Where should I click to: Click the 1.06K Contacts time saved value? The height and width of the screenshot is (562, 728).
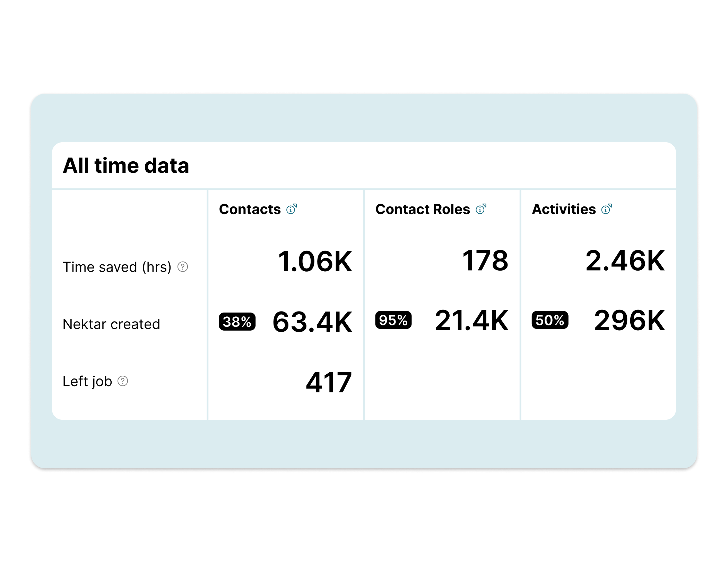(x=315, y=261)
